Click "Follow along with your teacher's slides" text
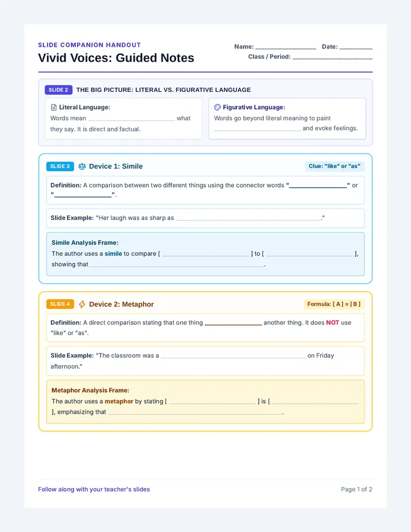Image resolution: width=411 pixels, height=532 pixels. coord(94,489)
